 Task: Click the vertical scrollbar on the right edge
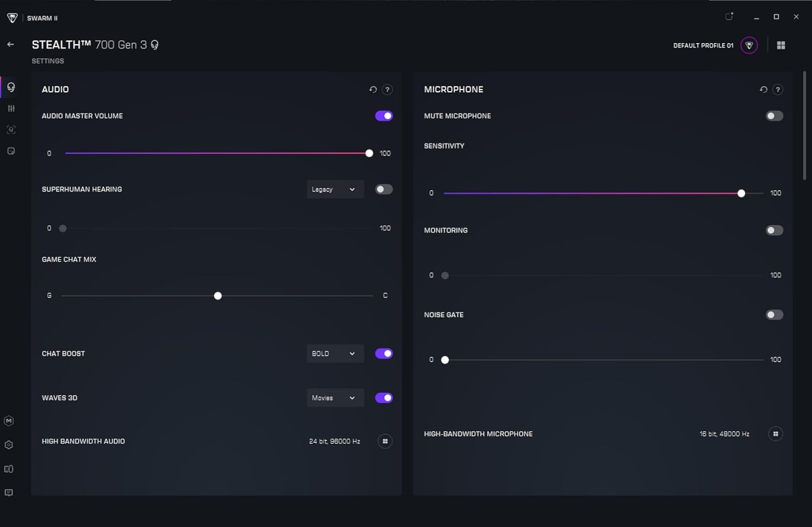click(x=804, y=126)
